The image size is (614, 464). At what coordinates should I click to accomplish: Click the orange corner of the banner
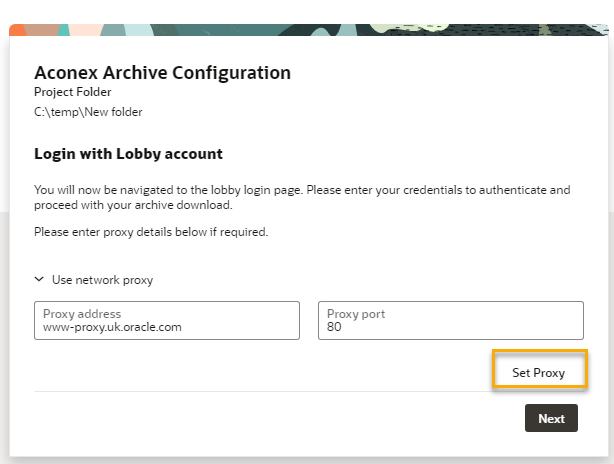pyautogui.click(x=17, y=30)
